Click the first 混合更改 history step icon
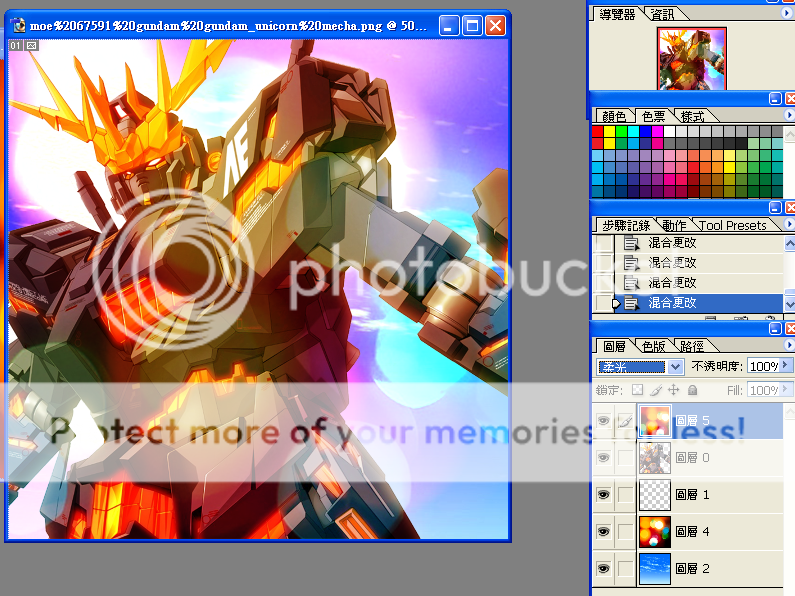795x596 pixels. (631, 243)
